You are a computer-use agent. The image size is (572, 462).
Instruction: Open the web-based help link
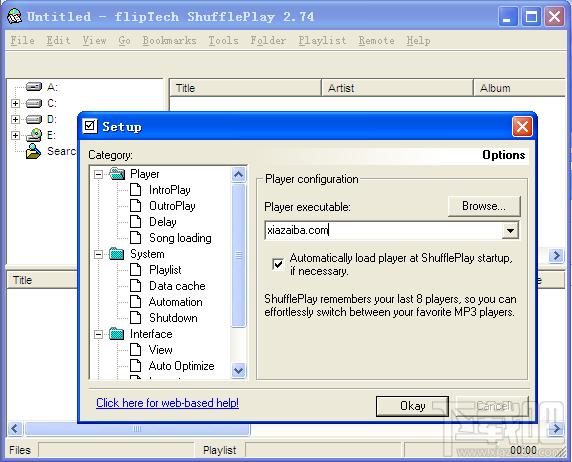pos(167,403)
